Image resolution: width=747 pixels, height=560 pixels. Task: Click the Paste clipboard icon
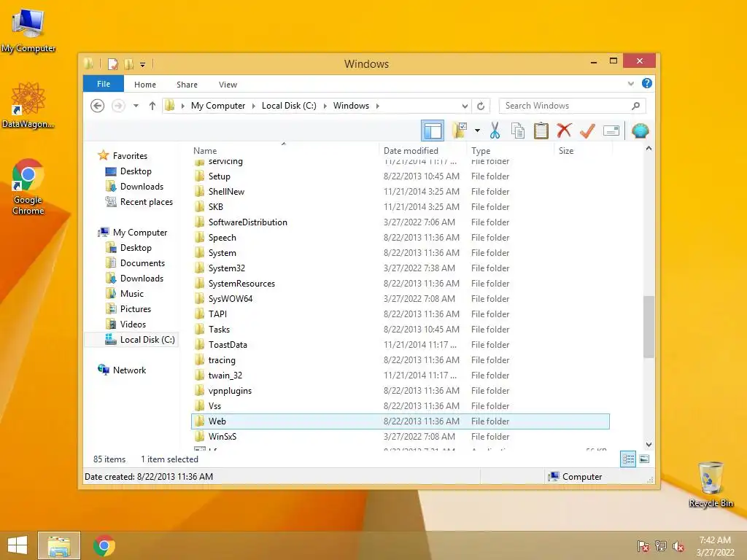(541, 131)
